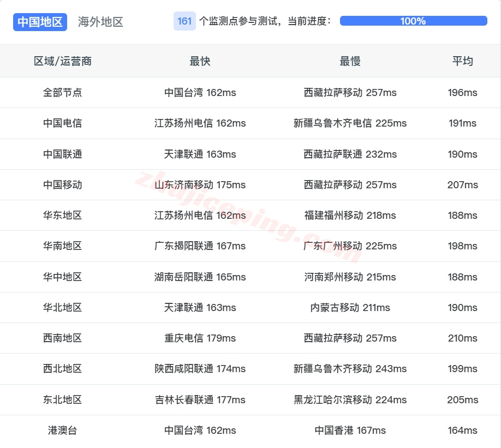Select the 港澳台 row label

click(61, 430)
